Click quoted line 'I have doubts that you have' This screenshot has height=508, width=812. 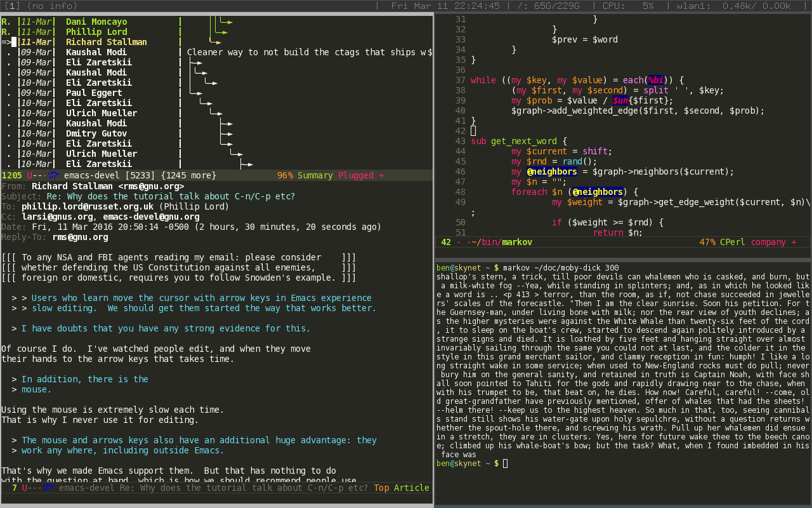(x=160, y=328)
